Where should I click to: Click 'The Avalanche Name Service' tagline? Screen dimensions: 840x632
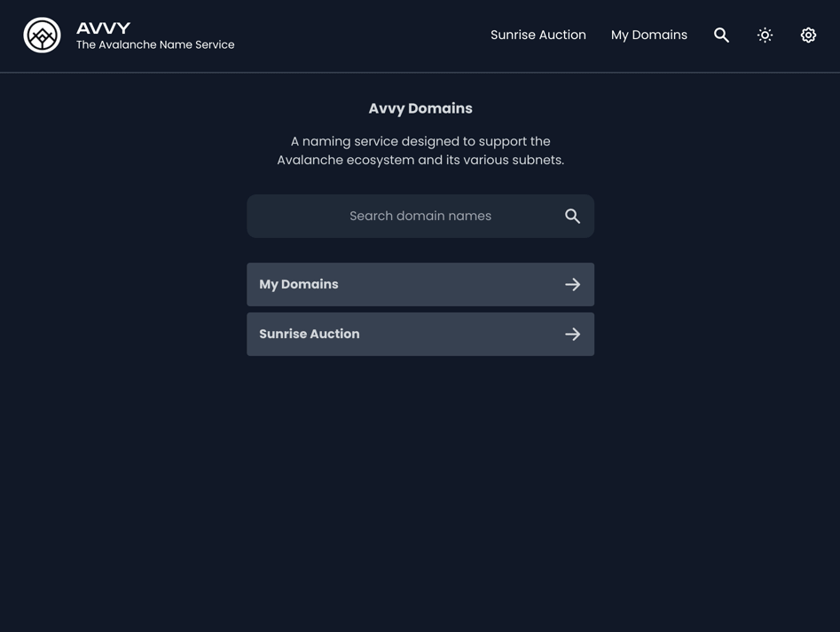[x=155, y=45]
